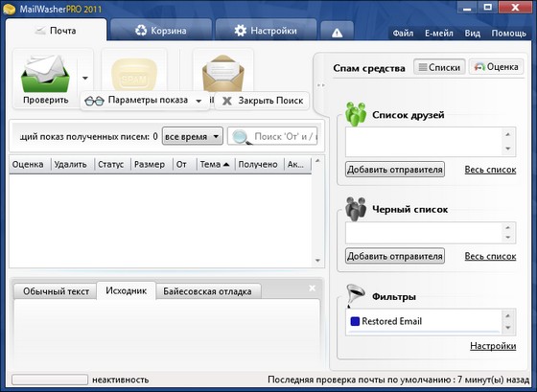Click the Проверить label
The image size is (537, 392).
pos(46,100)
